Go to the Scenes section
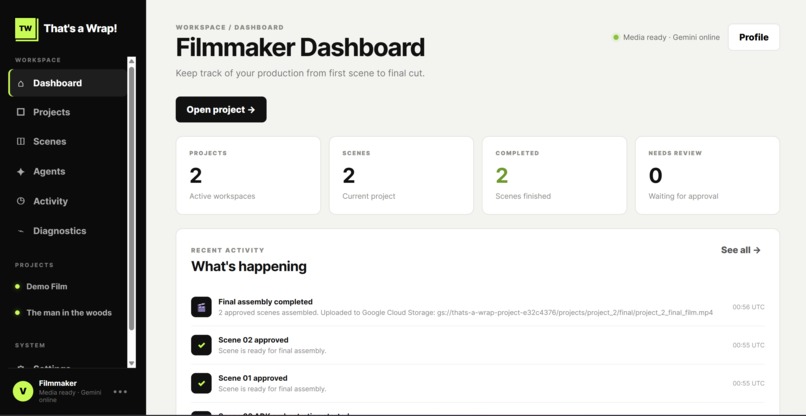Viewport: 806px width, 416px height. click(67, 141)
